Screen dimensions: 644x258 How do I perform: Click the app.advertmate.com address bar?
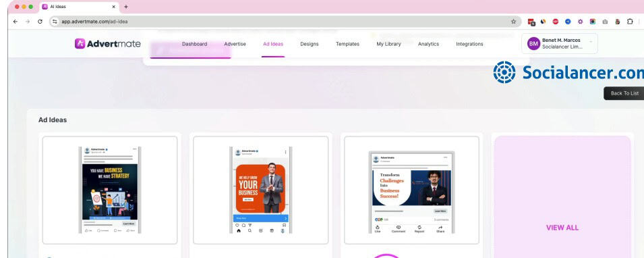click(x=285, y=22)
